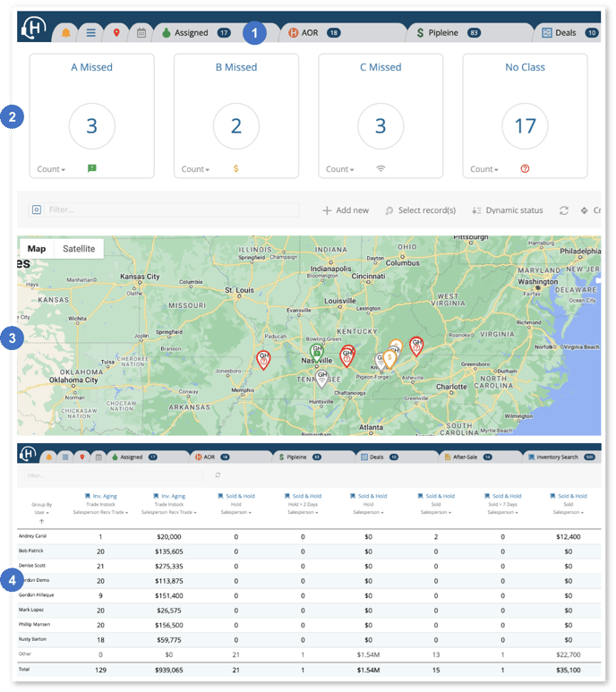Screen dimensions: 616x692
Task: Open the list view icon in top bar
Action: click(91, 33)
